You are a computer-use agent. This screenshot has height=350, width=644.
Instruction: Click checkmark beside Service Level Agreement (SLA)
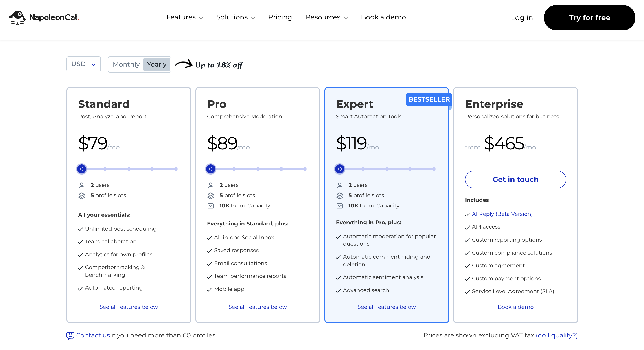pyautogui.click(x=467, y=292)
